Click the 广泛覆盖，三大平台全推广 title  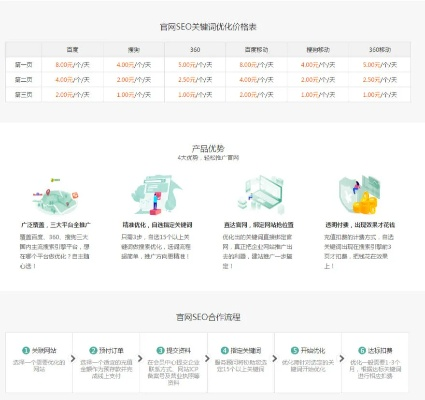pos(55,225)
